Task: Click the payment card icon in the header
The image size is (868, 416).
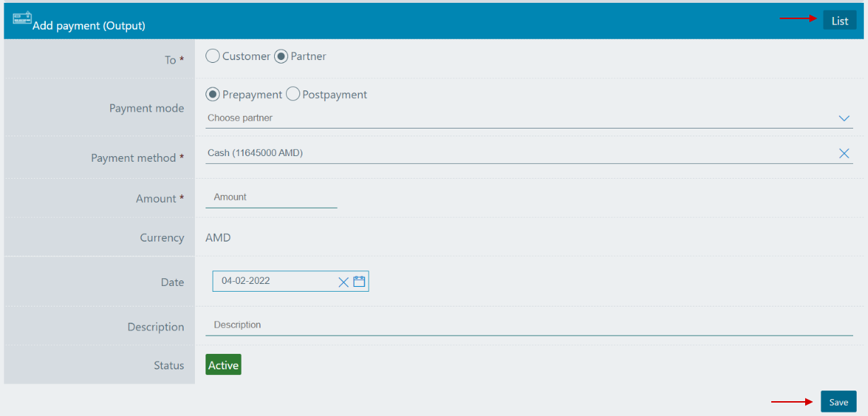Action: [22, 17]
